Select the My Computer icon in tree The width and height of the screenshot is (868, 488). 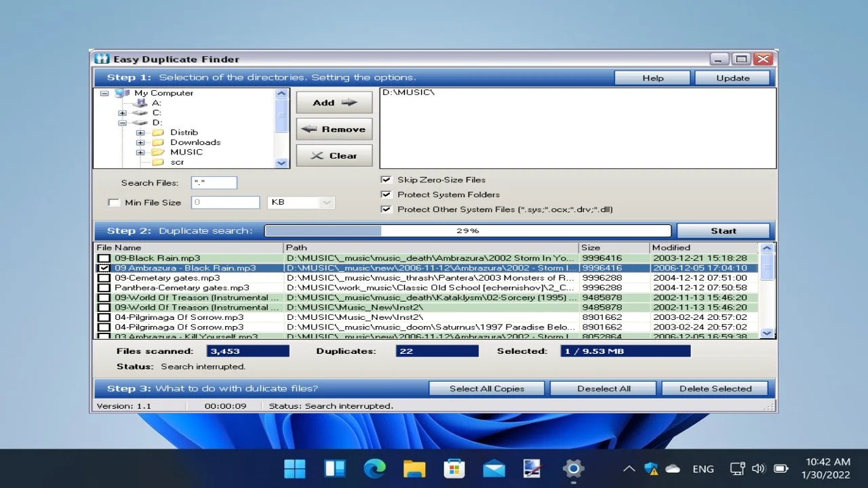tap(122, 93)
